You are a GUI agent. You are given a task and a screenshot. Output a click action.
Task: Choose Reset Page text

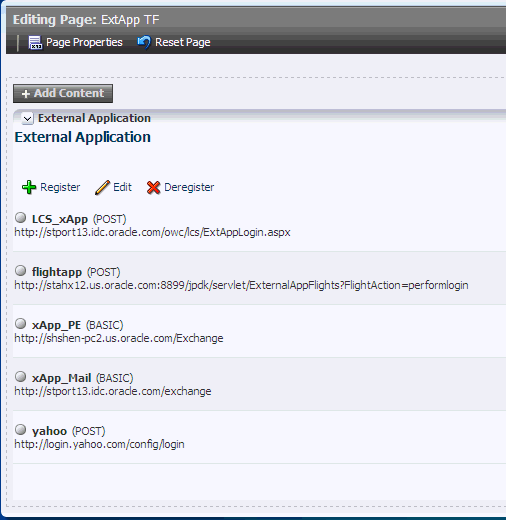(183, 42)
